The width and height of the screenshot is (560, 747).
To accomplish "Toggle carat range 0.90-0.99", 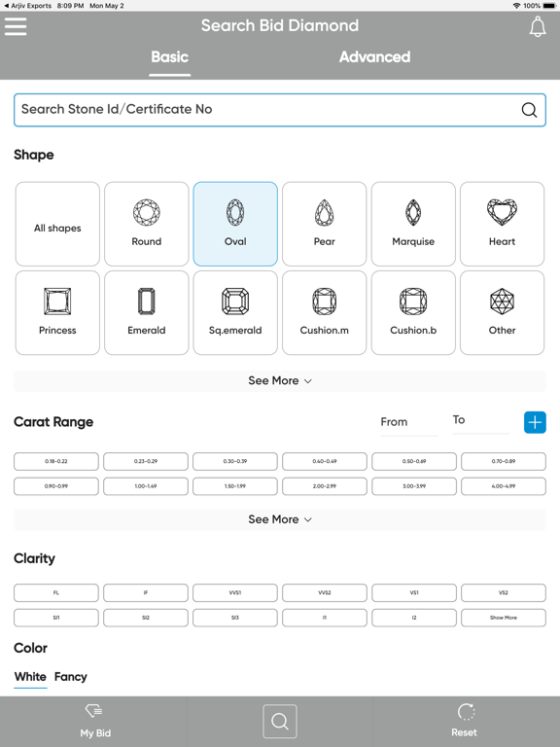I will 56,486.
